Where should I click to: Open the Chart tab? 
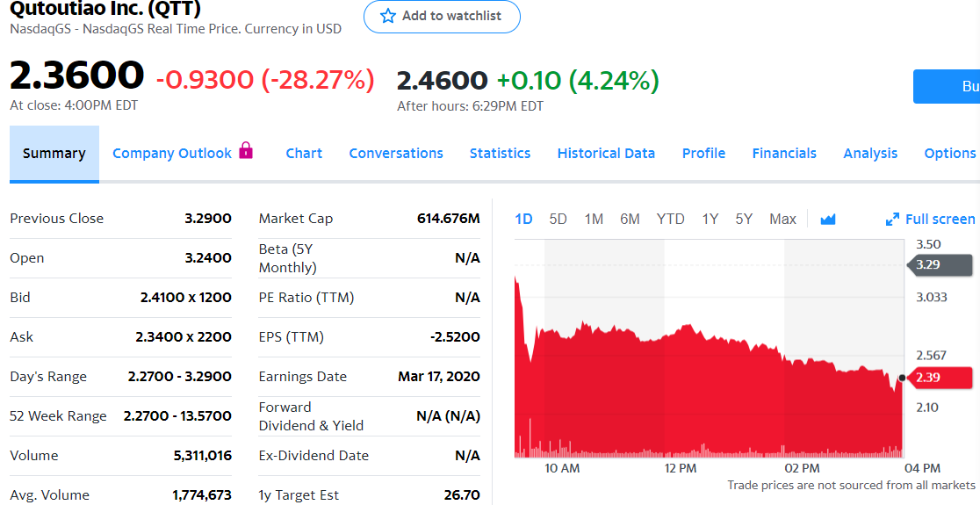tap(304, 153)
